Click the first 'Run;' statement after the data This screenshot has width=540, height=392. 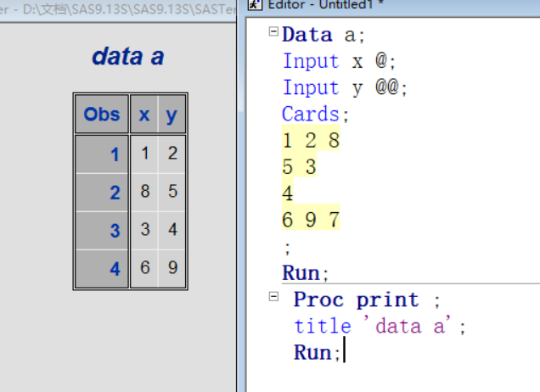tap(305, 273)
